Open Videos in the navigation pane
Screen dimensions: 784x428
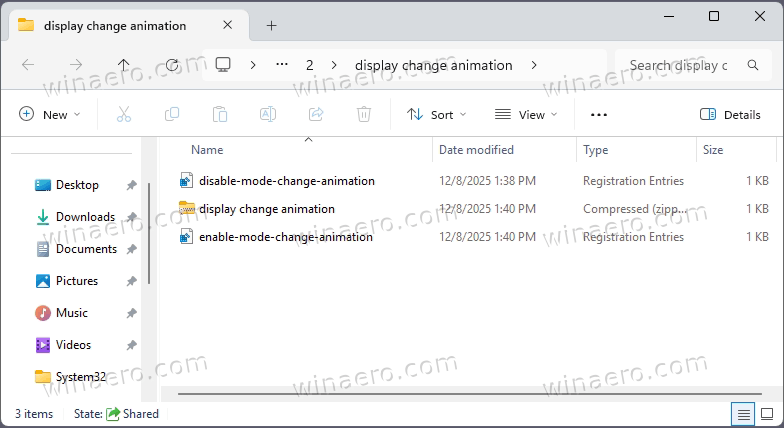pyautogui.click(x=73, y=345)
